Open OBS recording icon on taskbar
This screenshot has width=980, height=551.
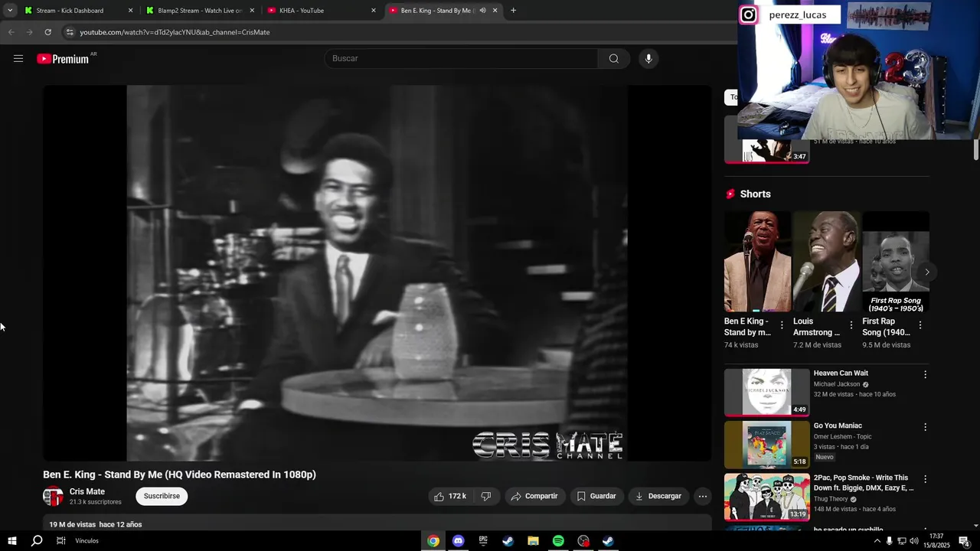click(x=583, y=541)
